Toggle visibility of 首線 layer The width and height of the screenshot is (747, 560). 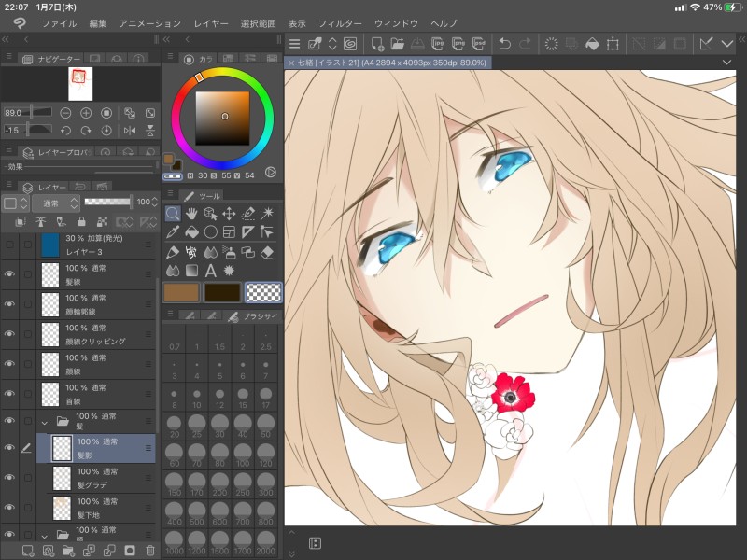[x=9, y=394]
